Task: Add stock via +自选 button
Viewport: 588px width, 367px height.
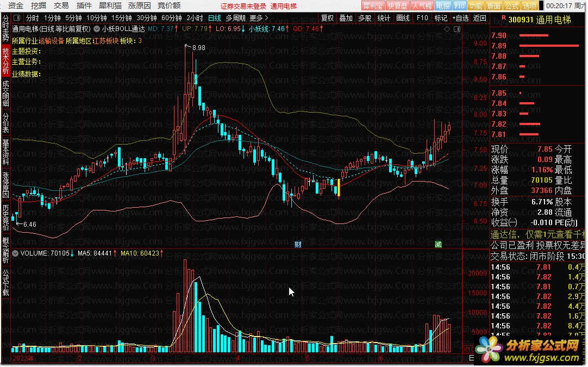Action: click(x=460, y=18)
